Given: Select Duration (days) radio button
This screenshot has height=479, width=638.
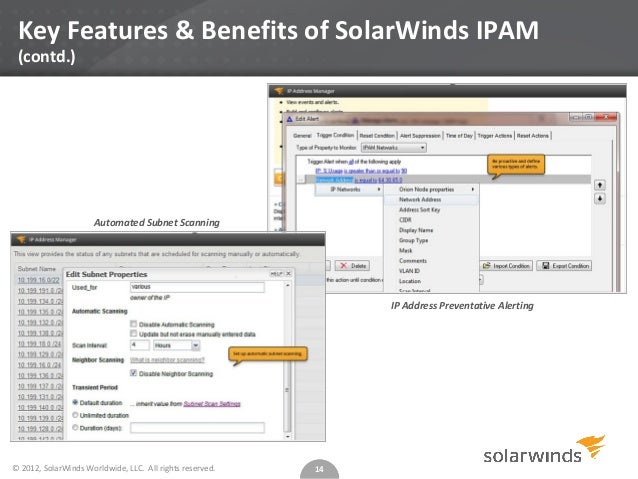Looking at the screenshot, I should click(x=75, y=428).
